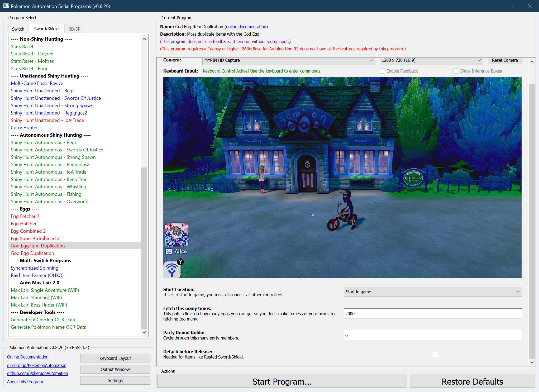Click the app icon in title bar
This screenshot has width=539, height=392.
(6, 6)
